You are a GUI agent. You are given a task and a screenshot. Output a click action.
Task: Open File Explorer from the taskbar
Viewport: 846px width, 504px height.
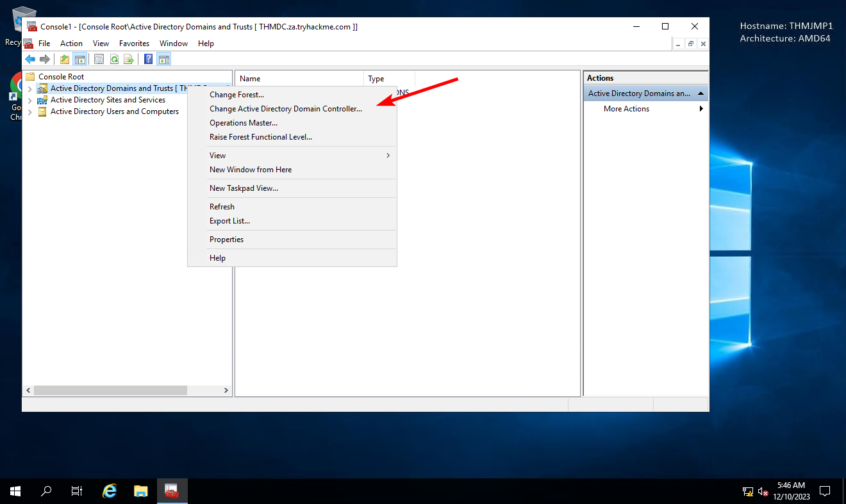(141, 491)
